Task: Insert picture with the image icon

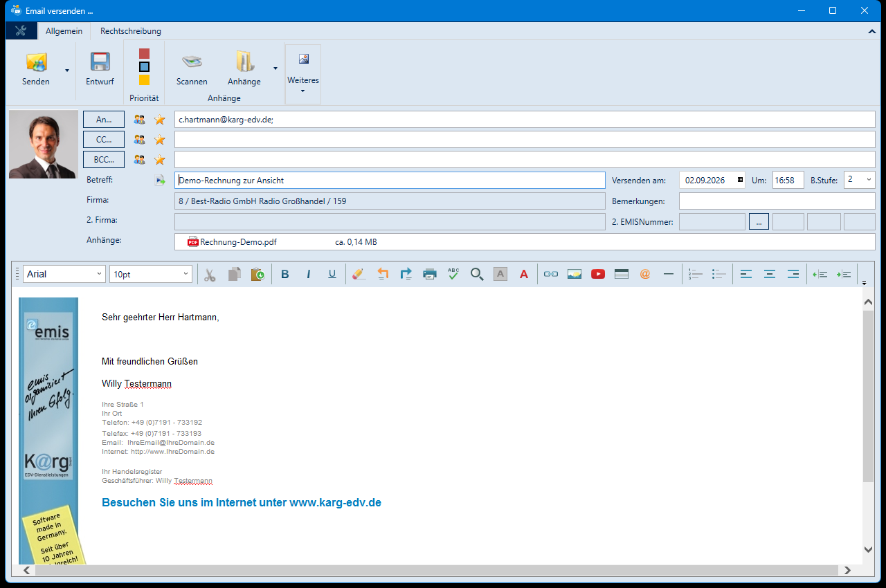Action: pos(575,274)
